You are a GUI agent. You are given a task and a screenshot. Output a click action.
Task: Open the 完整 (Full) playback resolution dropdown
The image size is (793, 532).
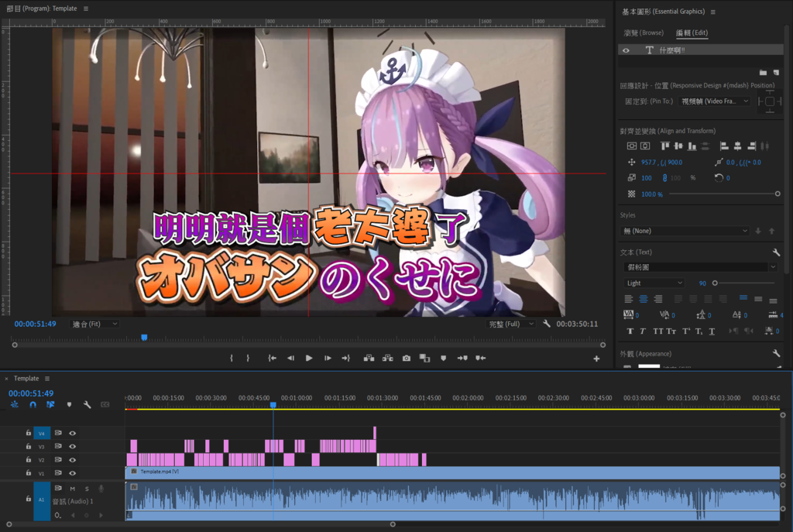(511, 324)
